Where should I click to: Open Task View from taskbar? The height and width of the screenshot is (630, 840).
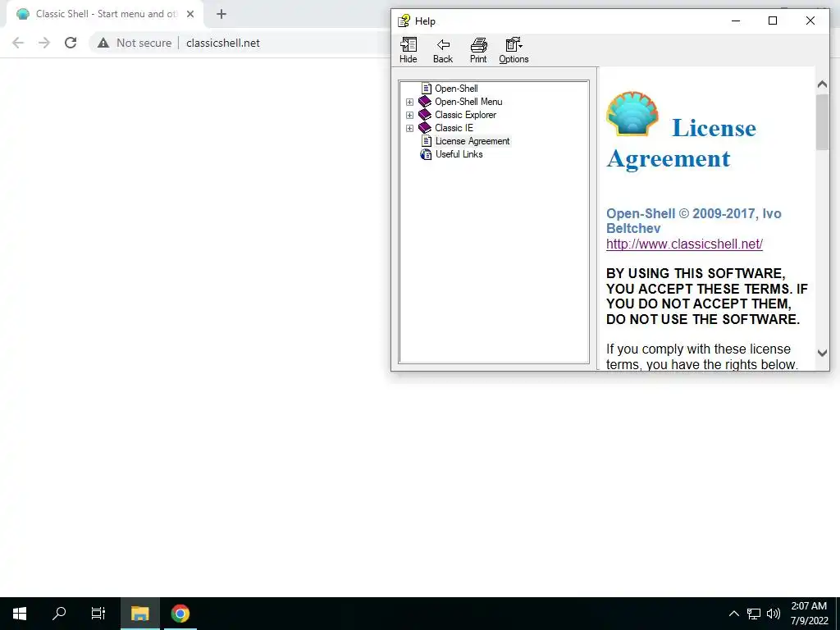pos(98,614)
